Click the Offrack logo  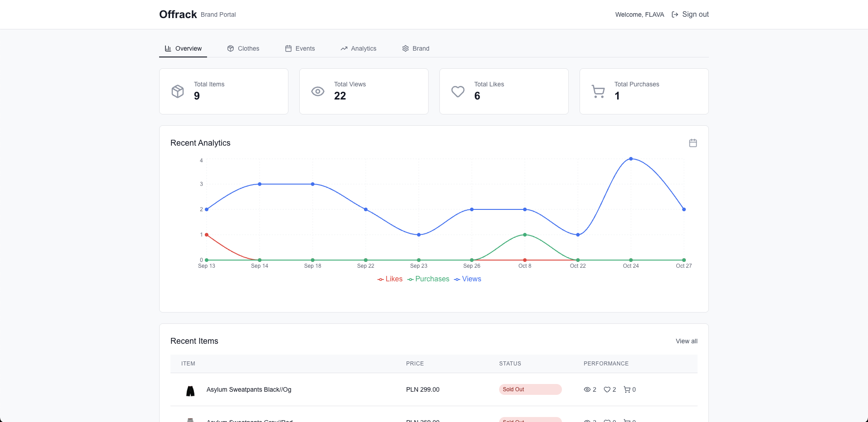coord(178,14)
